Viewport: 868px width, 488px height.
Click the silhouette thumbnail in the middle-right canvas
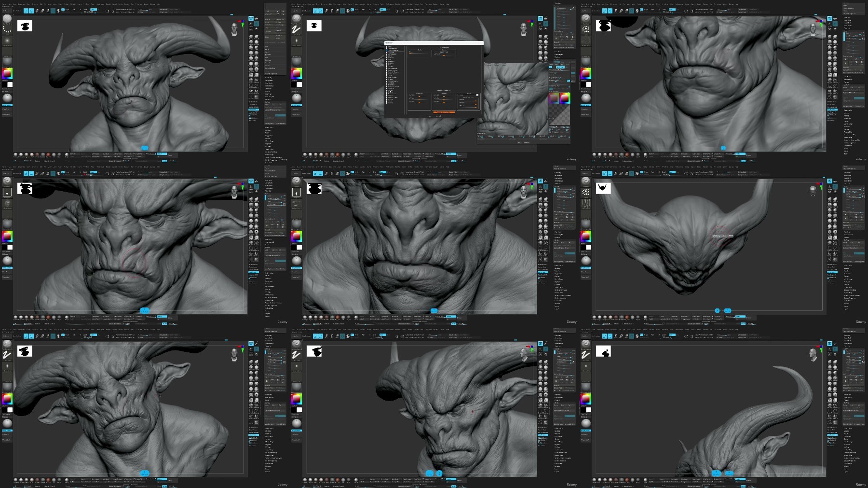pyautogui.click(x=603, y=188)
